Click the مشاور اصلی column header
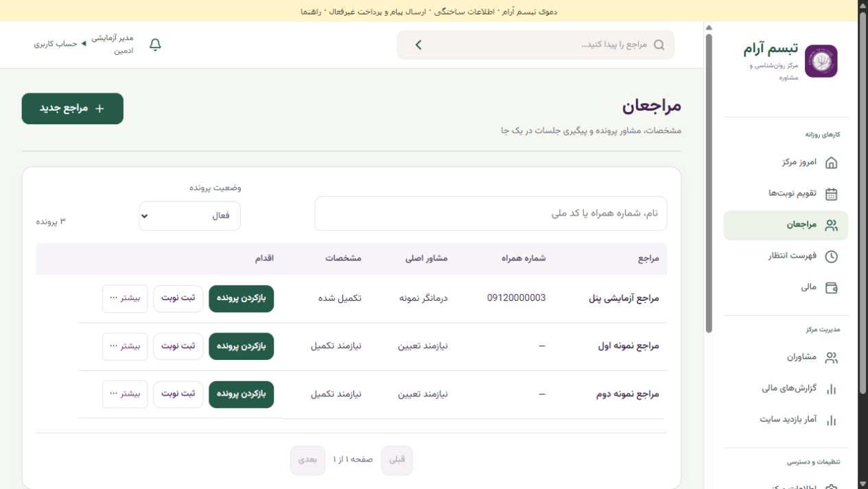 (x=427, y=258)
